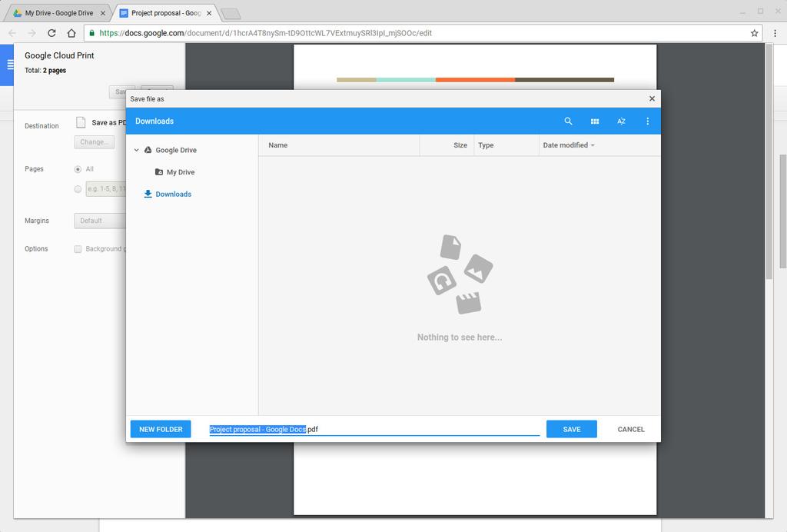
Task: Go to the browser home page
Action: 71,33
